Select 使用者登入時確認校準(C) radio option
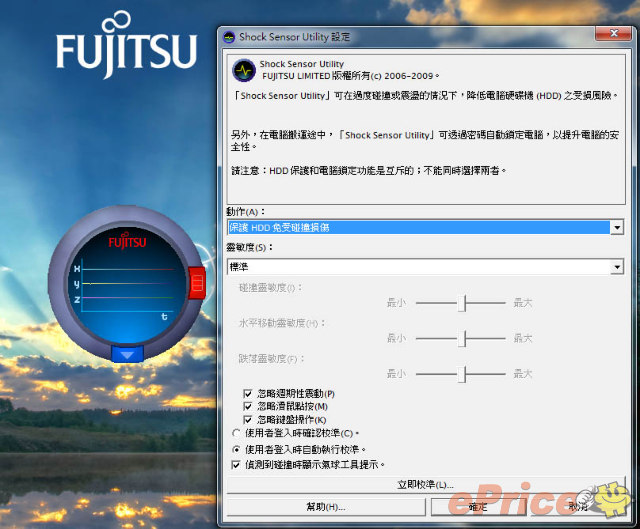 236,433
